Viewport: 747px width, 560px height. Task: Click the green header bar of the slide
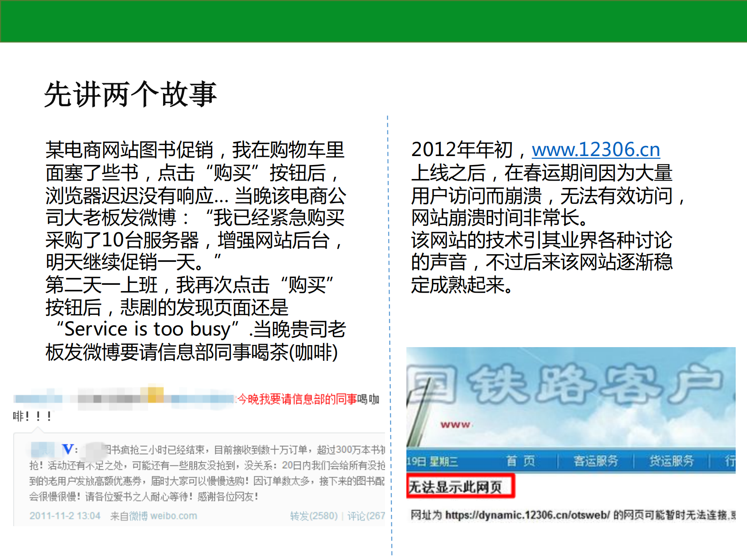(374, 21)
